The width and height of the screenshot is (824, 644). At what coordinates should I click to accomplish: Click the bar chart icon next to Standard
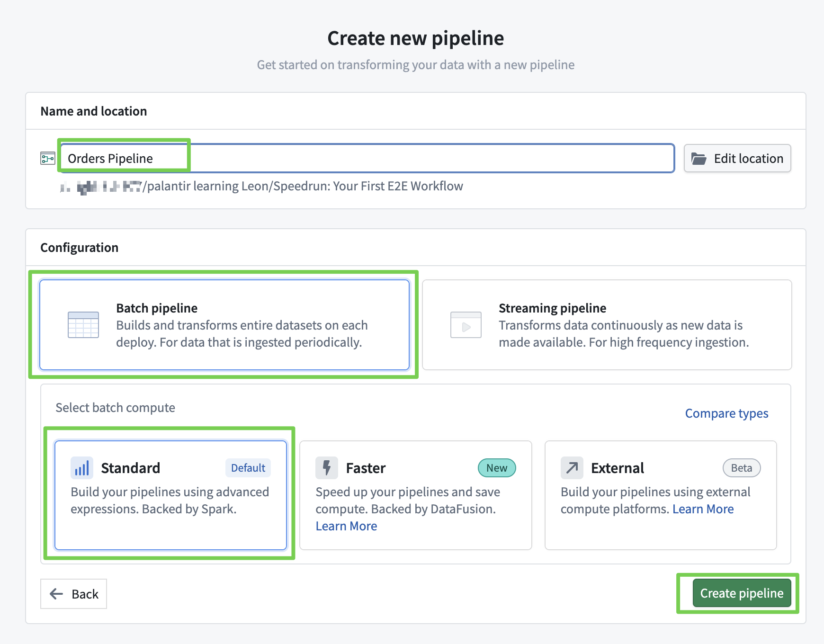(81, 468)
